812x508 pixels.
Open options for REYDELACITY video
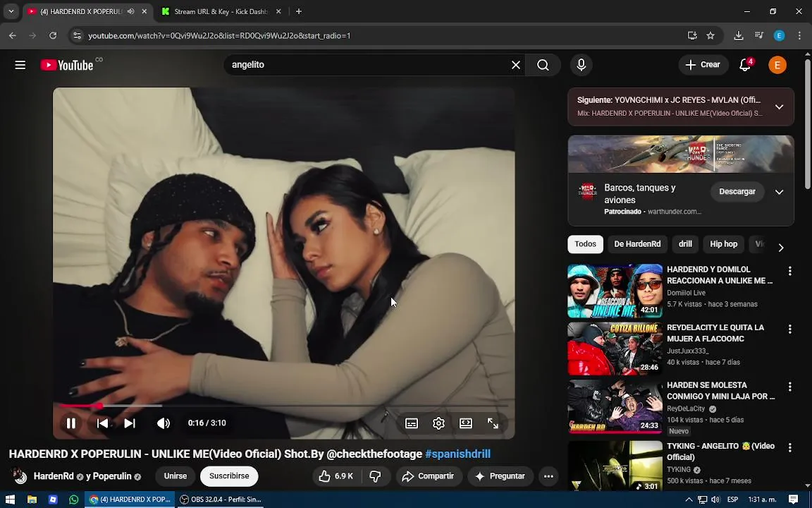pos(789,329)
